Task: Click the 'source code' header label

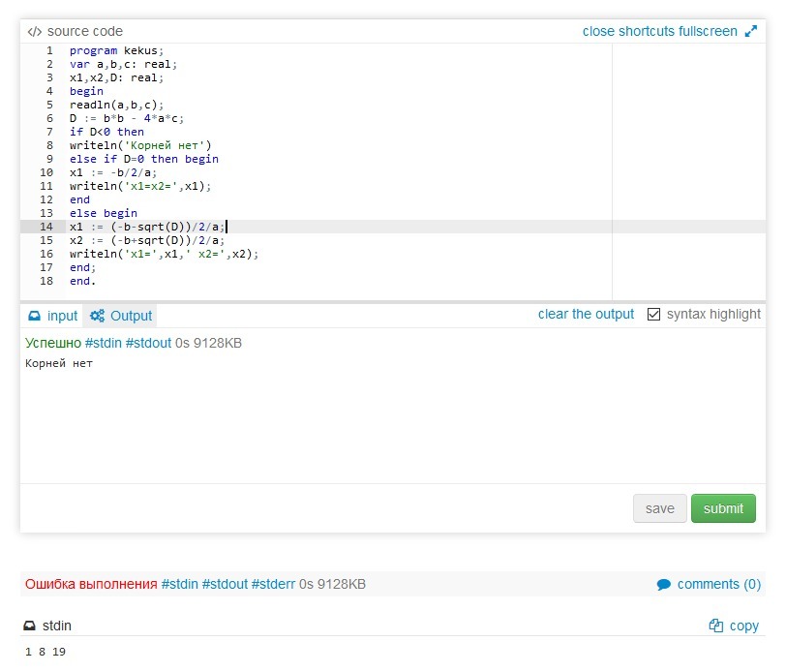Action: point(85,31)
